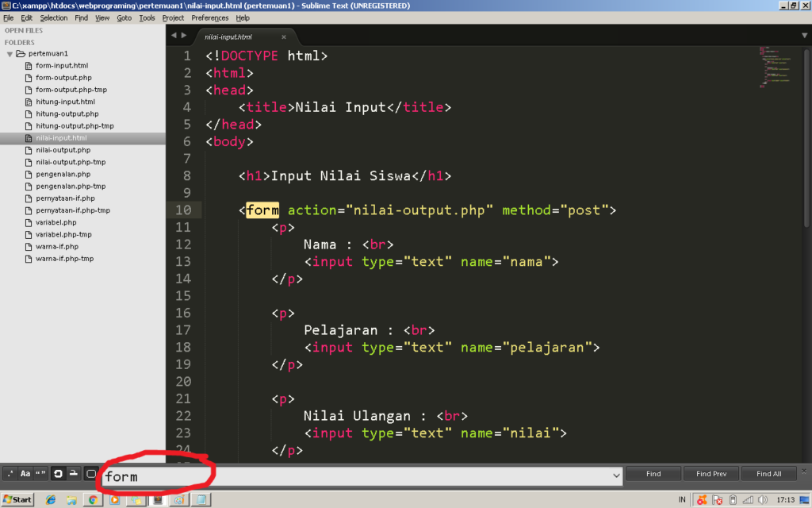Click the Windows Start button
This screenshot has height=508, width=812.
(x=17, y=499)
